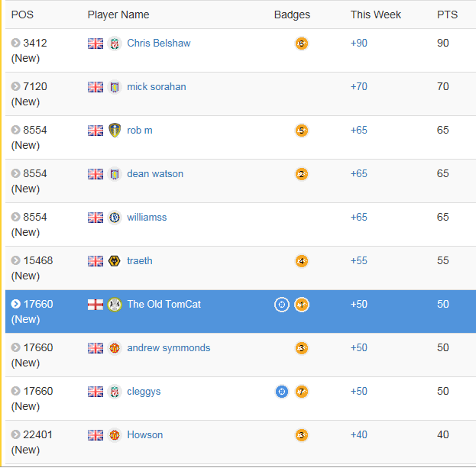Click the blue target badge in cleggys row
Screen dimensions: 476x468
pyautogui.click(x=282, y=392)
